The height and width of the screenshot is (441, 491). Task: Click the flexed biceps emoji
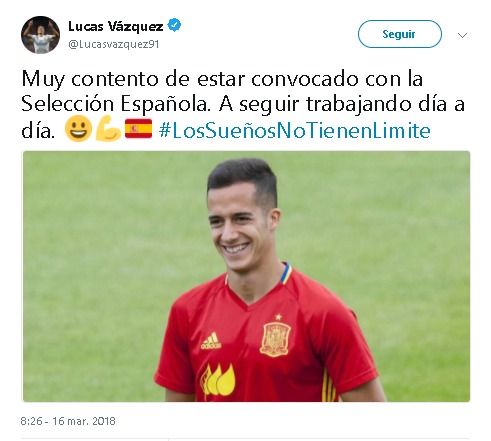pos(108,129)
